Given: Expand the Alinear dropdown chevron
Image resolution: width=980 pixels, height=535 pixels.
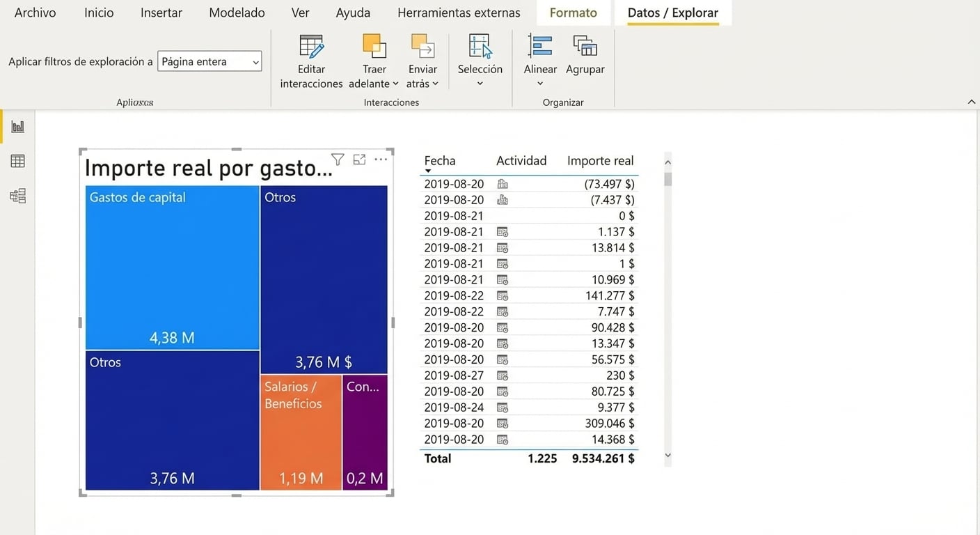Looking at the screenshot, I should (x=540, y=84).
